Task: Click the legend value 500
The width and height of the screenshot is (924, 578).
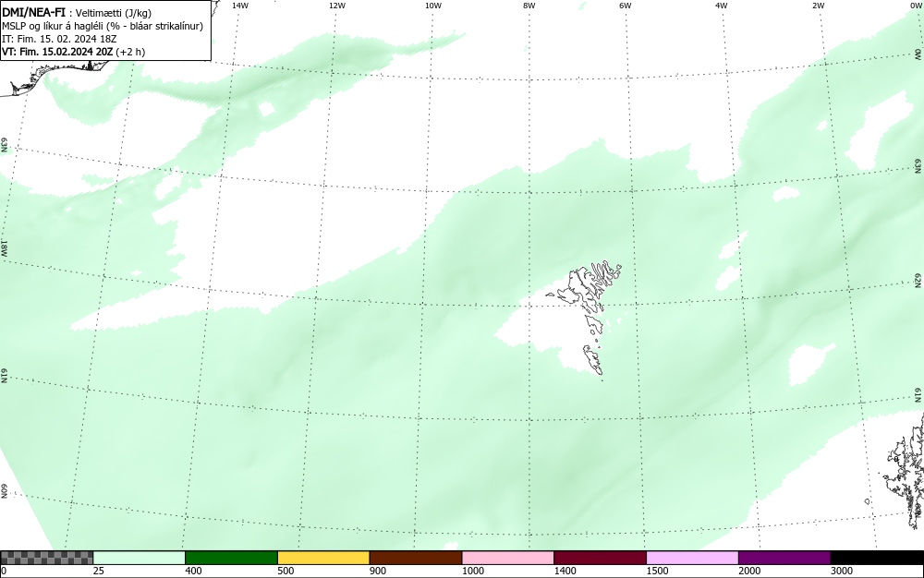Action: [x=286, y=571]
